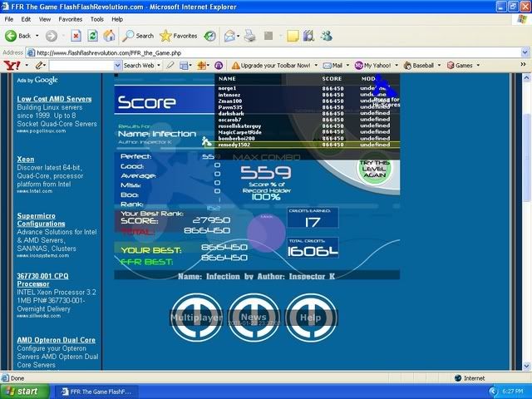This screenshot has height=399, width=532.
Task: Open Mail from the Yahoo toolbar
Action: point(332,65)
